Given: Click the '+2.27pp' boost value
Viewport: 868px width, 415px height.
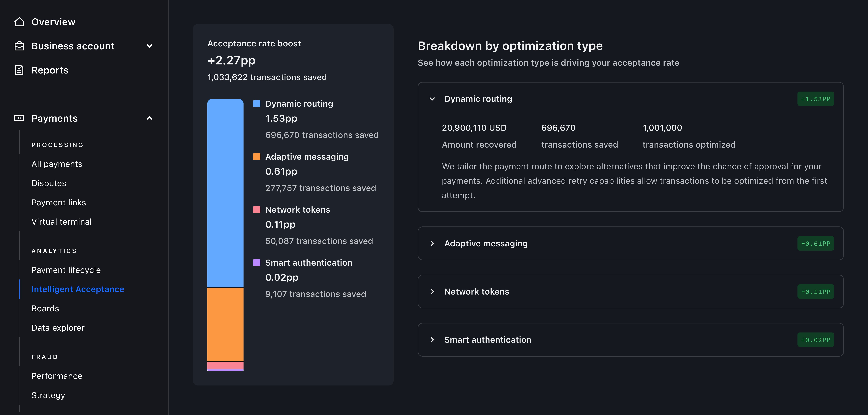Looking at the screenshot, I should click(231, 61).
